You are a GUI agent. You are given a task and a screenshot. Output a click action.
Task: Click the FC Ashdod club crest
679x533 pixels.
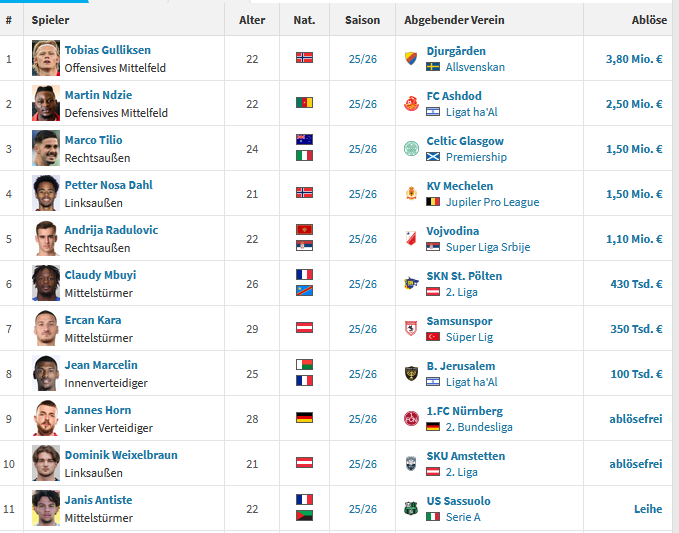[411, 103]
